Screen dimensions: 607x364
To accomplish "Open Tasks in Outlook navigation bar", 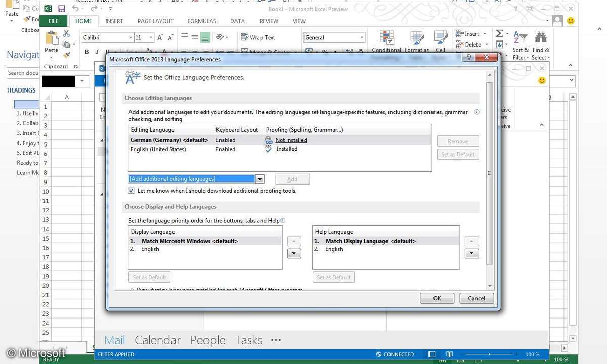I will [248, 340].
